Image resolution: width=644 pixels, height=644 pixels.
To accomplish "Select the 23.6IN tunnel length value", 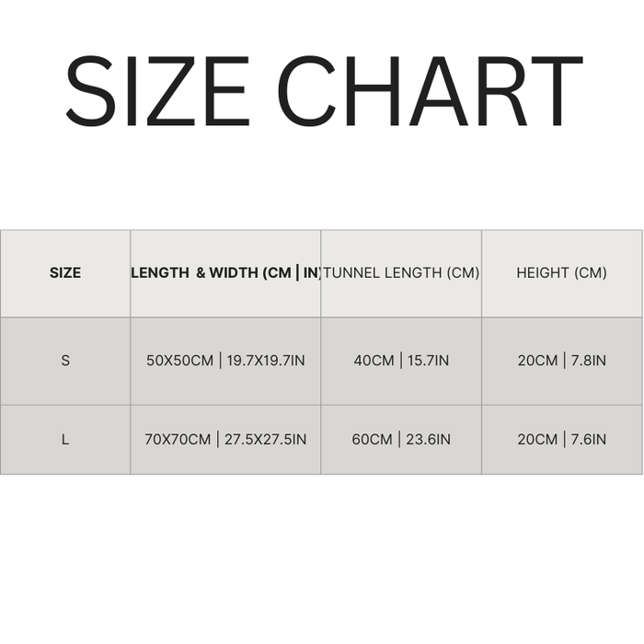I will [428, 440].
